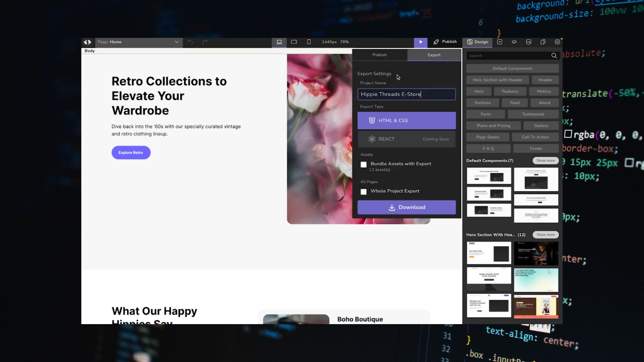Select Default Components filter
This screenshot has width=644, height=362.
point(513,68)
